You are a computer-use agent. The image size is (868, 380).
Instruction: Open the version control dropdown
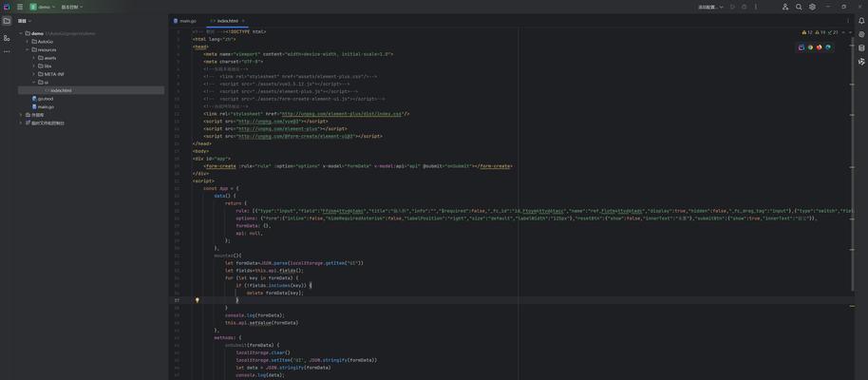(x=72, y=7)
